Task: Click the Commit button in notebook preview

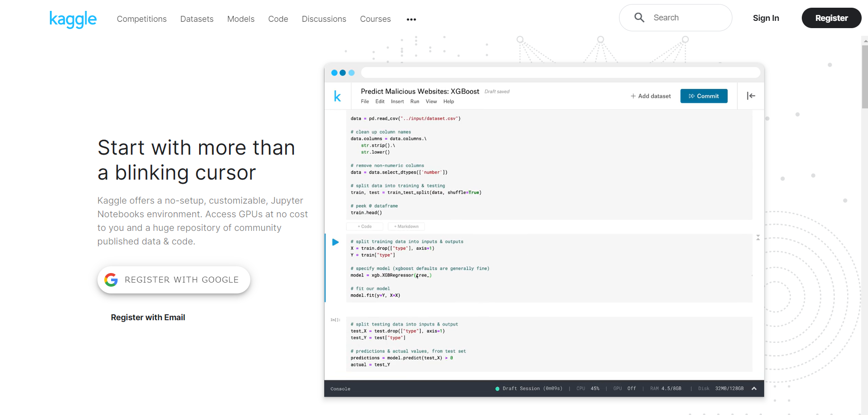Action: pos(704,96)
